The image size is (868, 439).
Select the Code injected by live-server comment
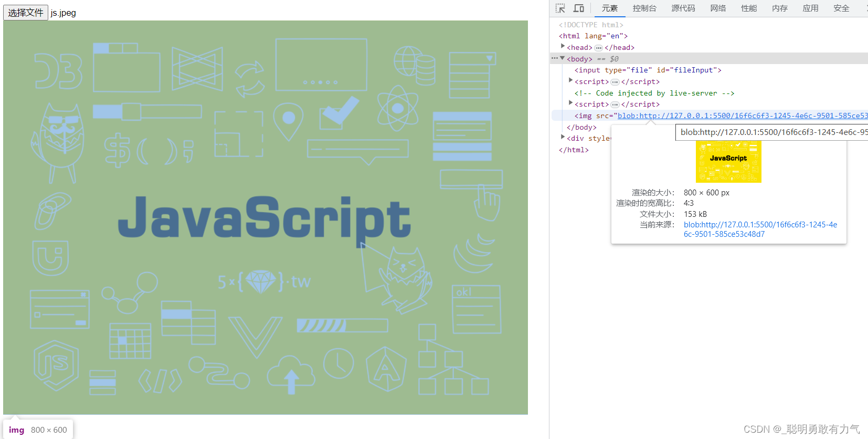pos(654,93)
